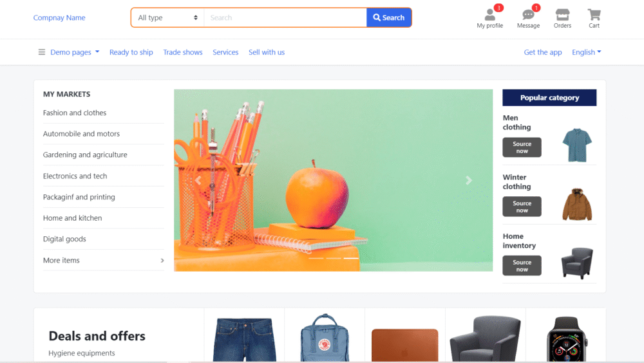Click the smartwatch product thumbnail
644x363 pixels.
[566, 339]
